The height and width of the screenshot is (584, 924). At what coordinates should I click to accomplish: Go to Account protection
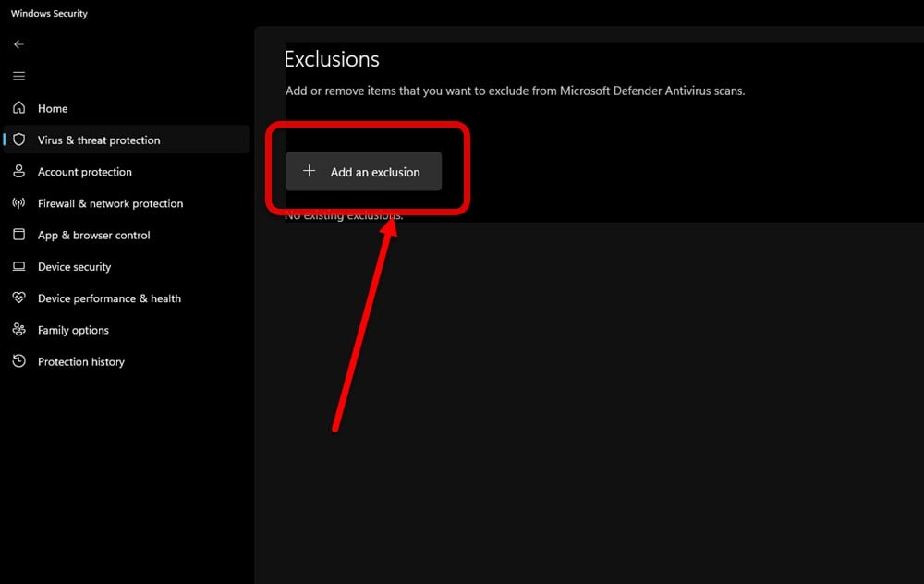(x=127, y=172)
